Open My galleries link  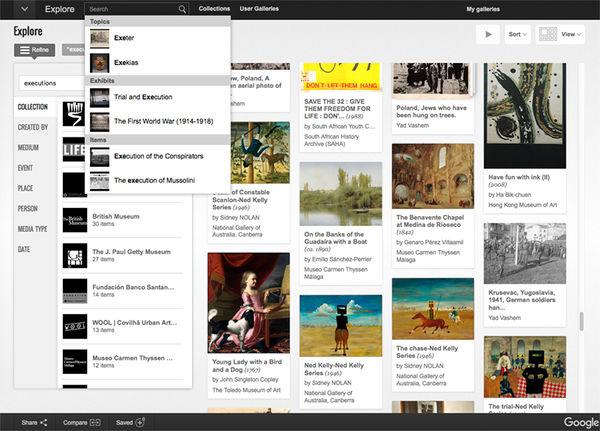pyautogui.click(x=485, y=9)
